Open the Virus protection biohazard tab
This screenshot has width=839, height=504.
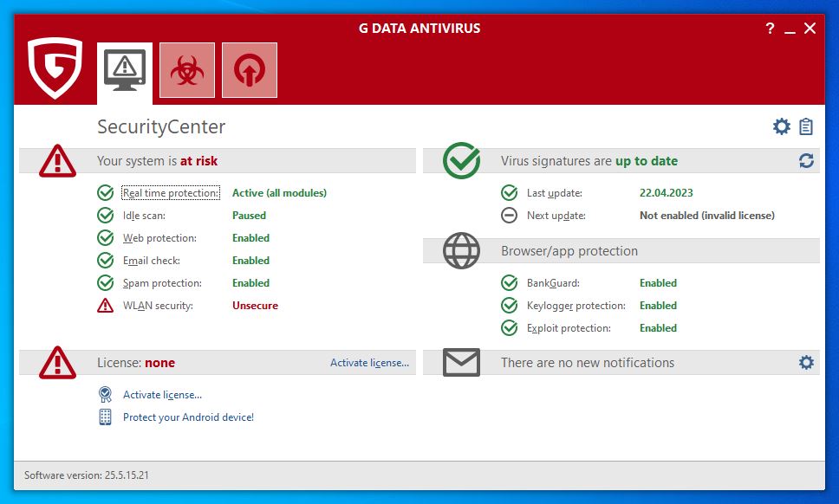(187, 70)
